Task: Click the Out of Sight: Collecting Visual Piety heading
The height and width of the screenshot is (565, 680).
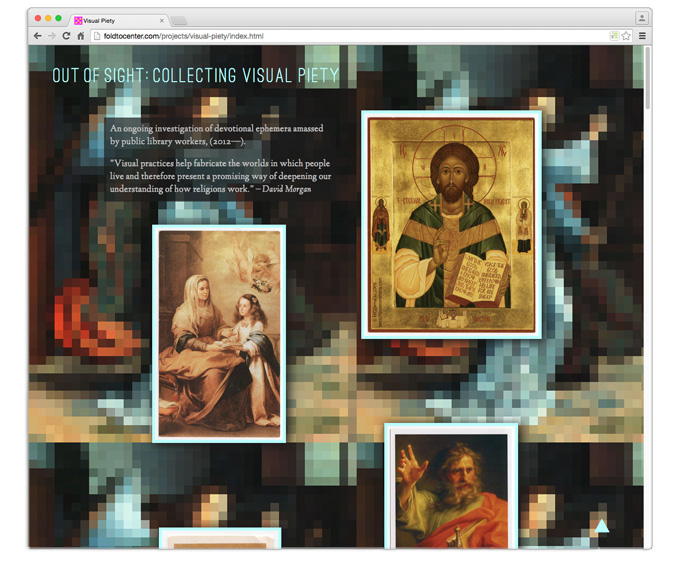Action: (x=196, y=75)
